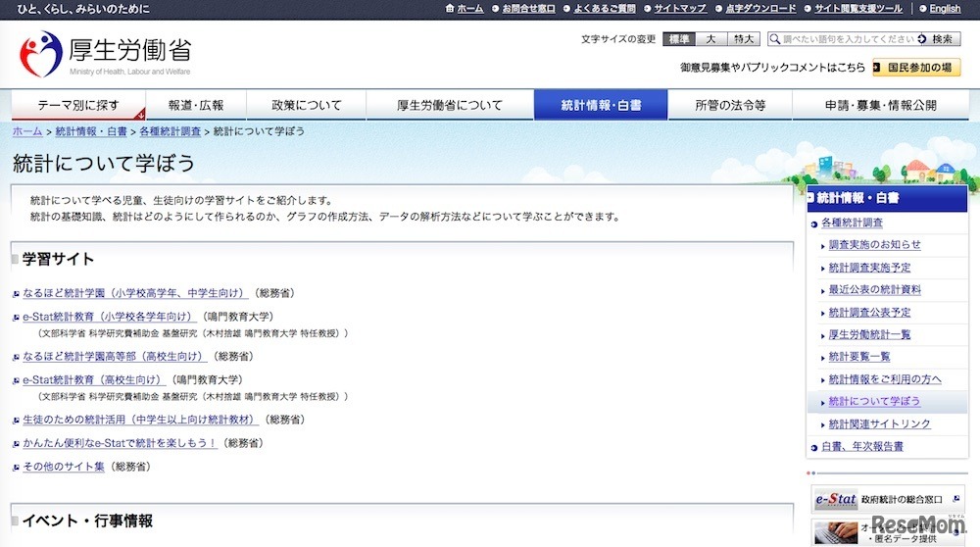
Task: Go to 統計情報・白書 in the breadcrumb
Action: click(x=90, y=131)
